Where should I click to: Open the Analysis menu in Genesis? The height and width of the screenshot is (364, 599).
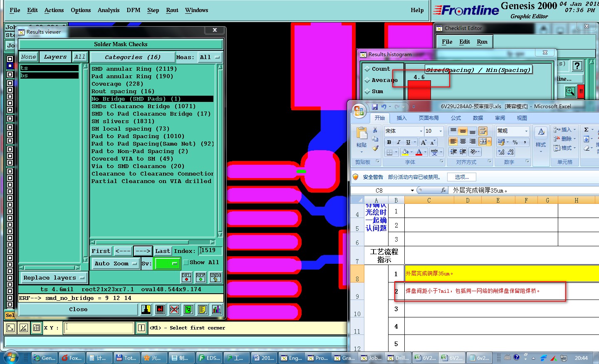point(109,10)
